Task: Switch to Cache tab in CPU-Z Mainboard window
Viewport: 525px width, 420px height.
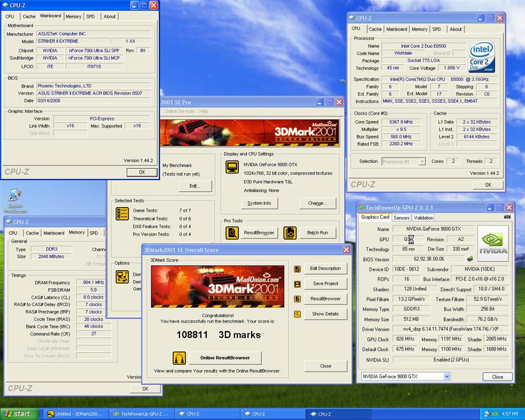Action: [x=29, y=16]
